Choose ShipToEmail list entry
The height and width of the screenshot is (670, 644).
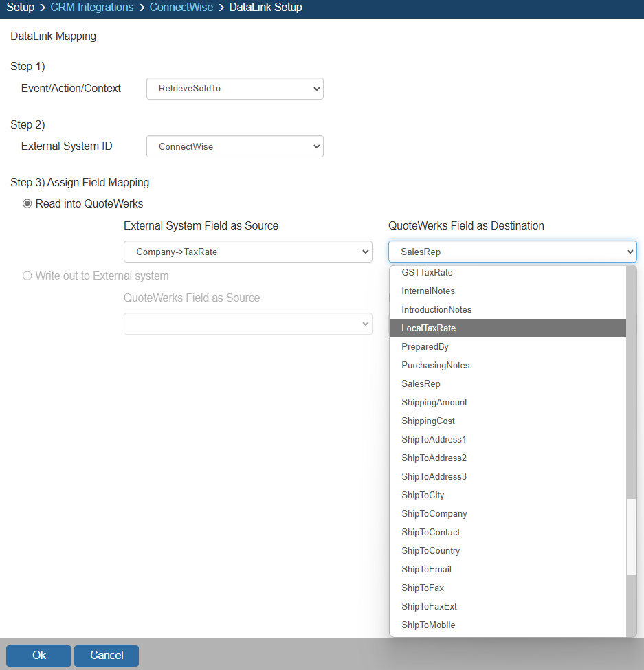pos(426,570)
